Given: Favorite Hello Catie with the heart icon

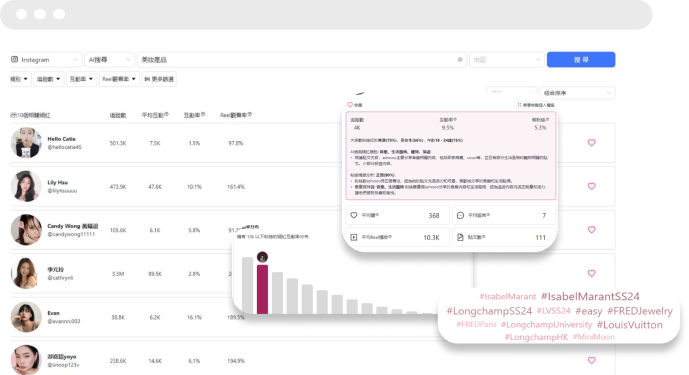Looking at the screenshot, I should click(591, 142).
